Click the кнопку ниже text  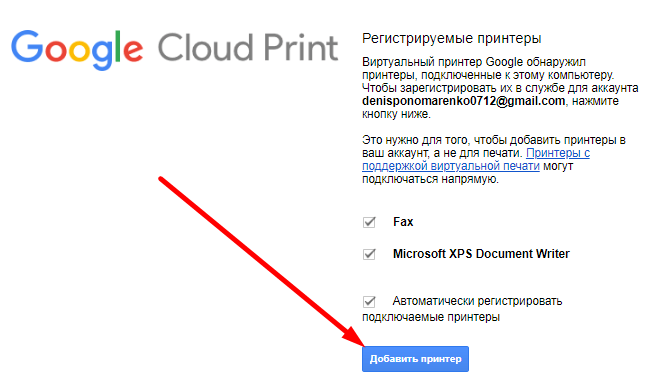[x=396, y=114]
